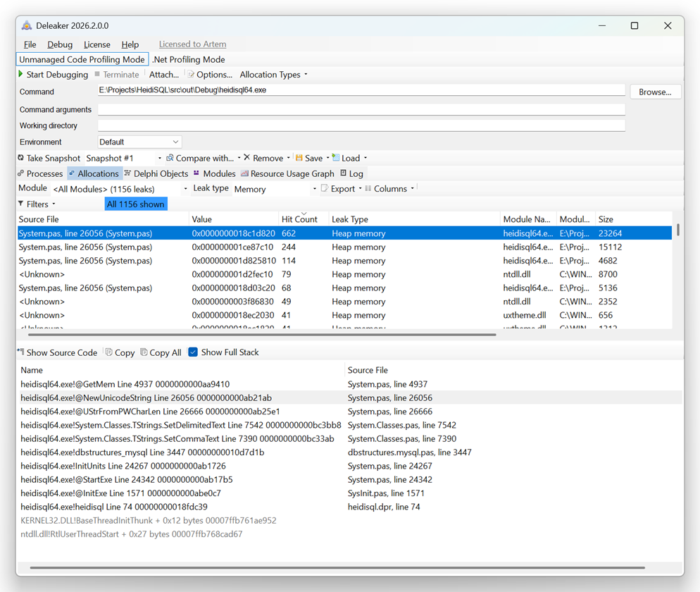
Task: Click the Take Snapshot refresh icon
Action: click(x=20, y=158)
